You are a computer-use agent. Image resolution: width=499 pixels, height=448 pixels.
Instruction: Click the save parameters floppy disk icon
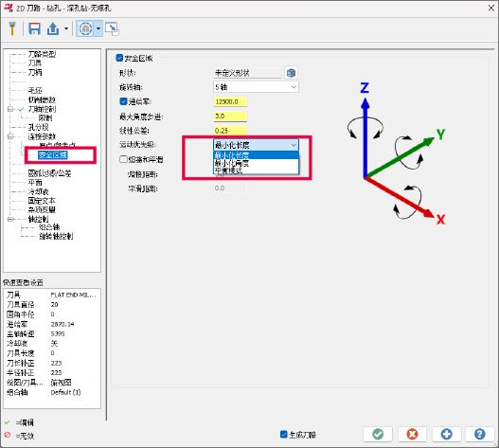34,28
